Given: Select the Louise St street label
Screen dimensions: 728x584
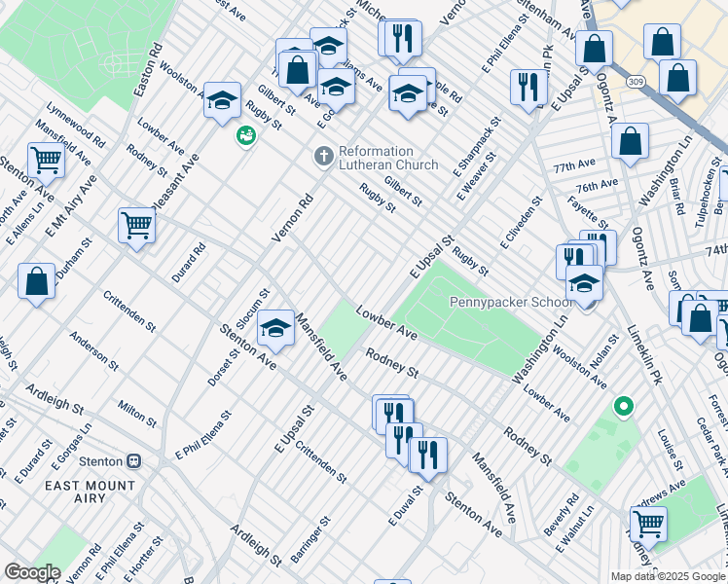Looking at the screenshot, I should click(671, 450).
